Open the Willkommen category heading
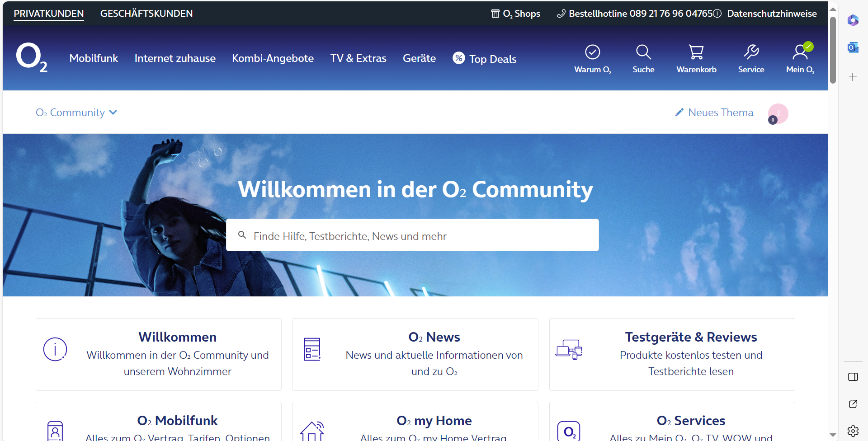The image size is (868, 441). click(x=178, y=337)
